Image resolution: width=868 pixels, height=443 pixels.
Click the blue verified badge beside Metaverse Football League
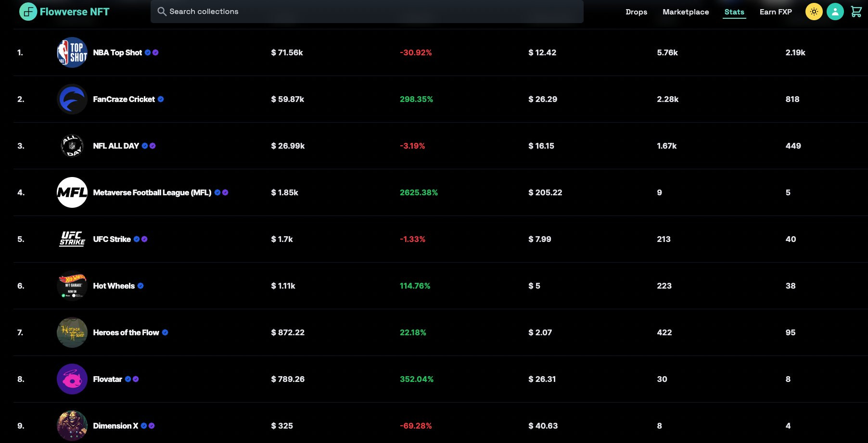coord(217,192)
